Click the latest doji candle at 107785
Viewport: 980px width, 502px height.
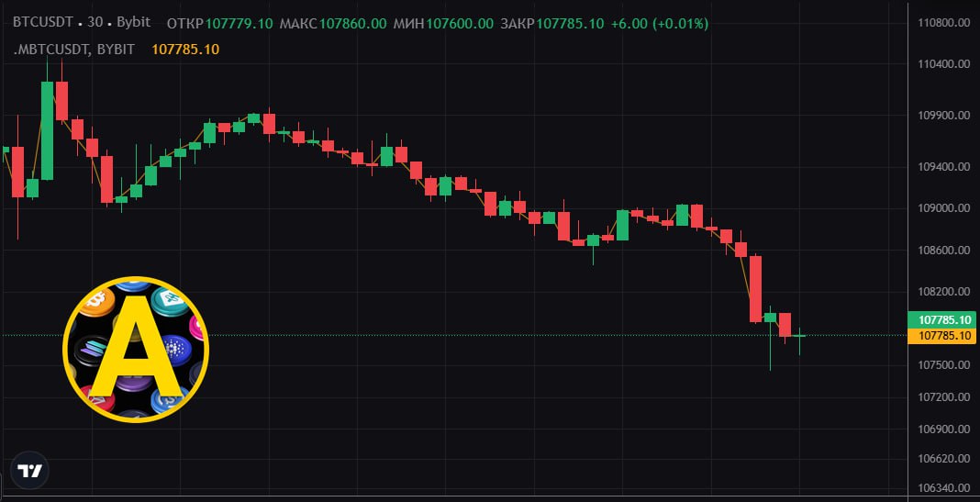[x=799, y=336]
